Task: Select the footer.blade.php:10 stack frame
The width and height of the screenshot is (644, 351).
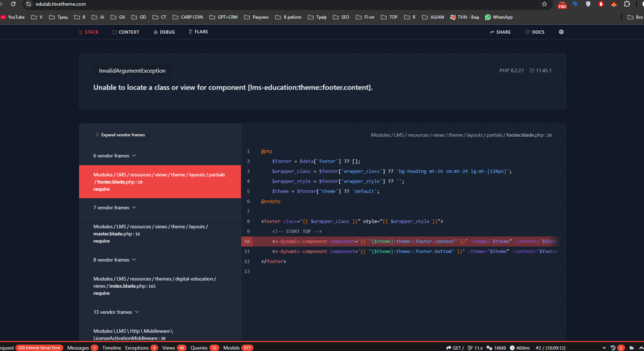Action: pyautogui.click(x=160, y=182)
